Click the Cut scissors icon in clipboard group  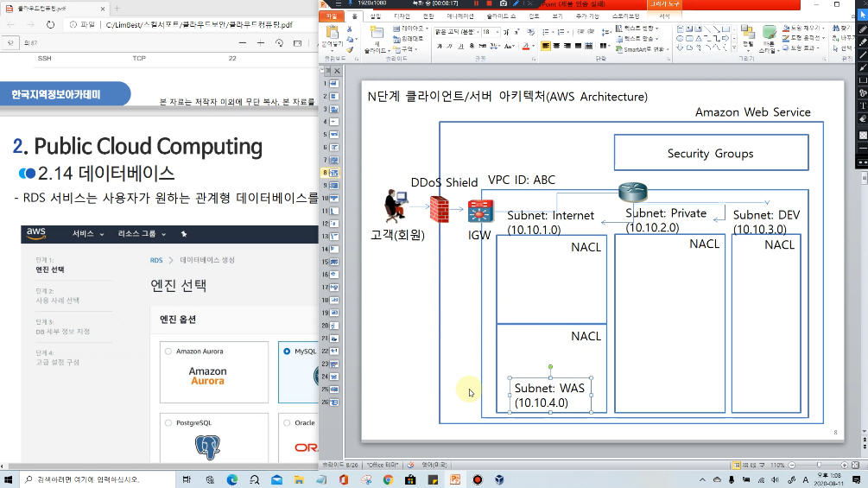(x=349, y=29)
